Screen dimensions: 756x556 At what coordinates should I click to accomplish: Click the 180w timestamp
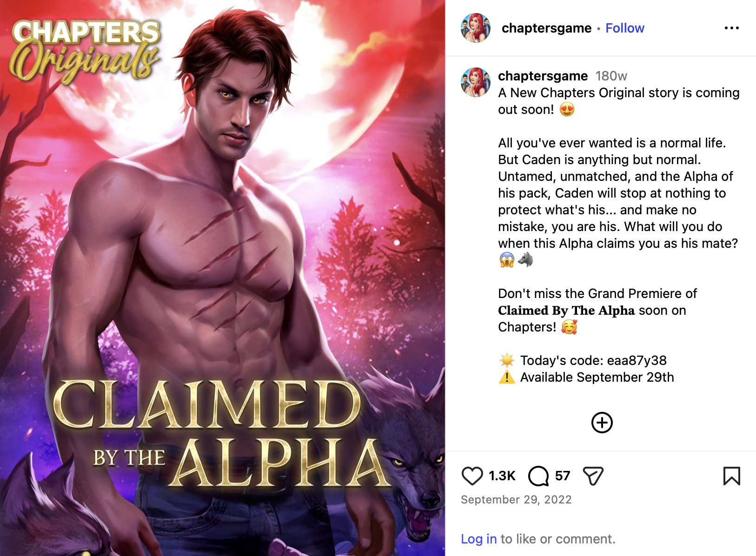[x=611, y=76]
